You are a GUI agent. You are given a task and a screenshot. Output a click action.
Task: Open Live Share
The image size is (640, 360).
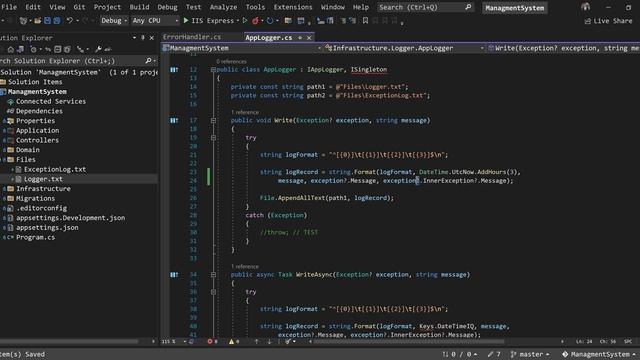pyautogui.click(x=608, y=21)
